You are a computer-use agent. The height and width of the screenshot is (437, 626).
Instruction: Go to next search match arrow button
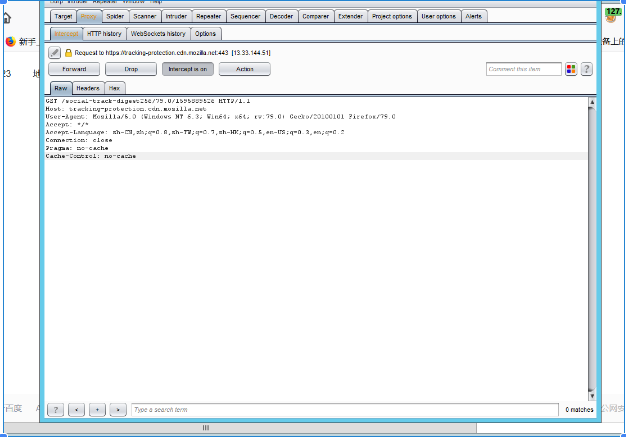(118, 409)
